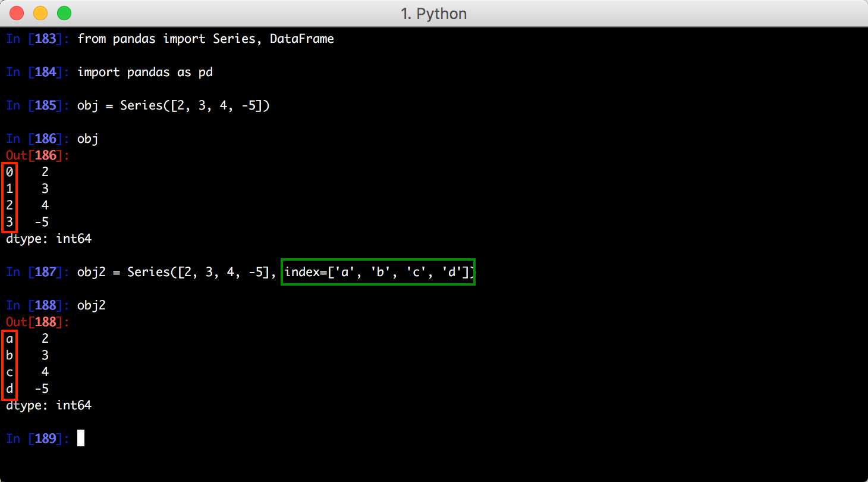Click index '2' in Out[186] series
The image size is (868, 482).
(10, 206)
